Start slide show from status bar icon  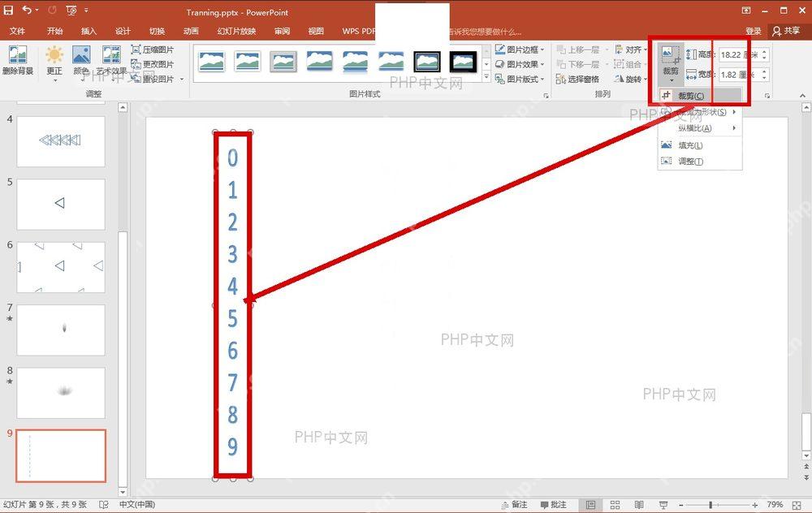pyautogui.click(x=663, y=505)
